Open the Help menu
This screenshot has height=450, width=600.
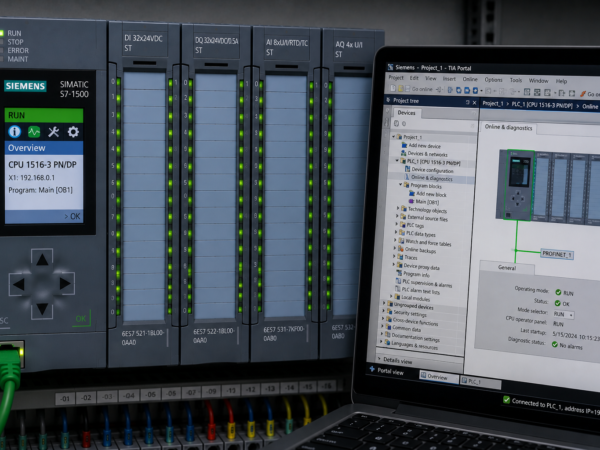click(561, 81)
